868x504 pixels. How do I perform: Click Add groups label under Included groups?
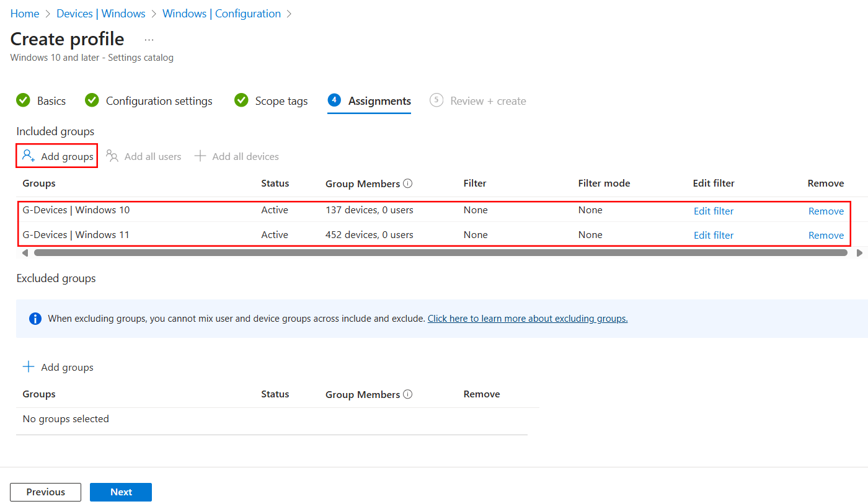[x=67, y=156]
